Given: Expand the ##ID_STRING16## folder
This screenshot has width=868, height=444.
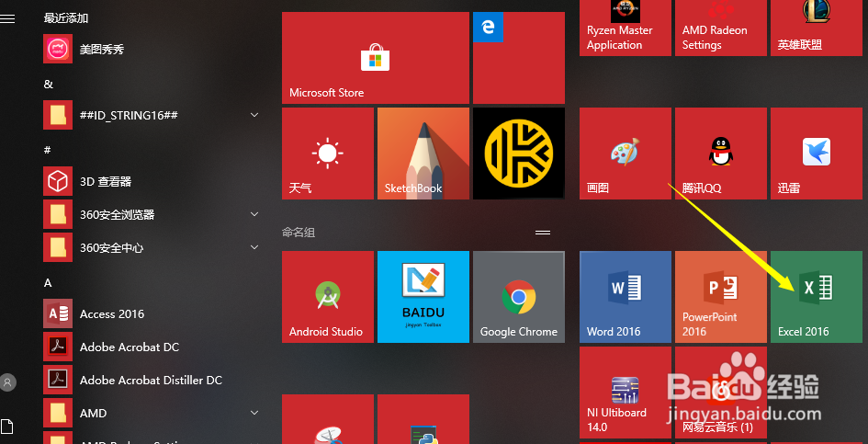Looking at the screenshot, I should (x=152, y=115).
